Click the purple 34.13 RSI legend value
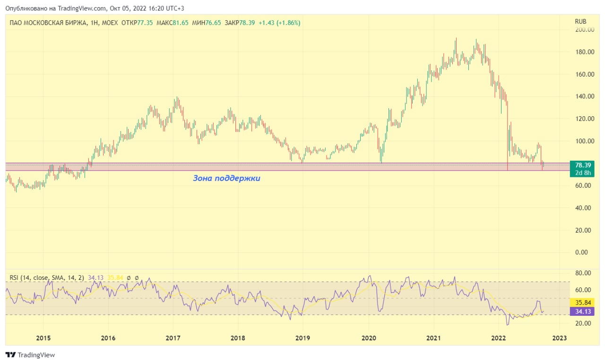 point(96,278)
